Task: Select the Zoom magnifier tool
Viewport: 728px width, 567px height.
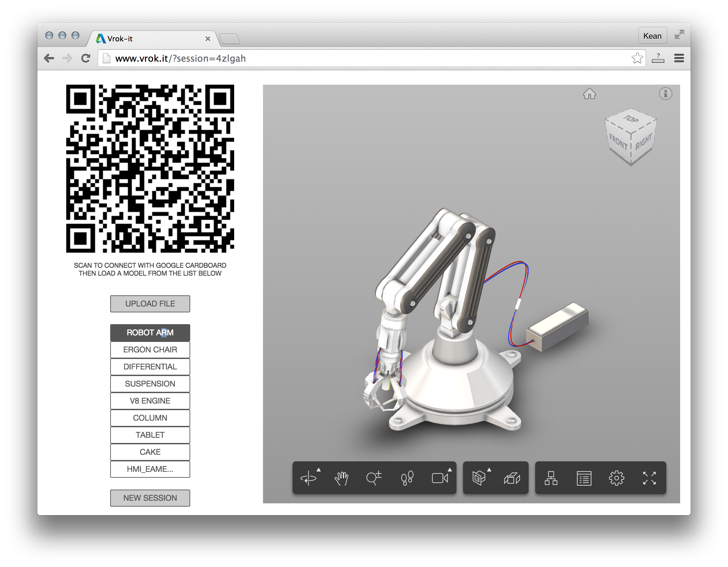Action: [x=374, y=478]
